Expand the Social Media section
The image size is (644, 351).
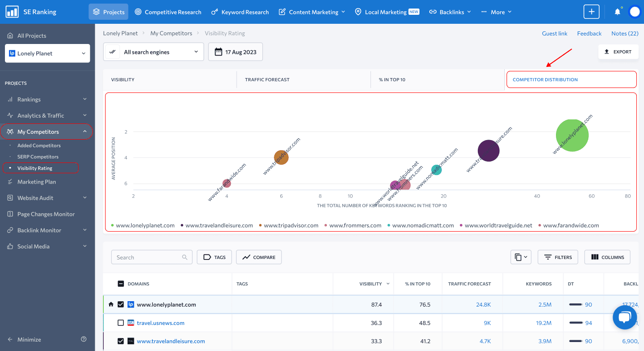(48, 246)
